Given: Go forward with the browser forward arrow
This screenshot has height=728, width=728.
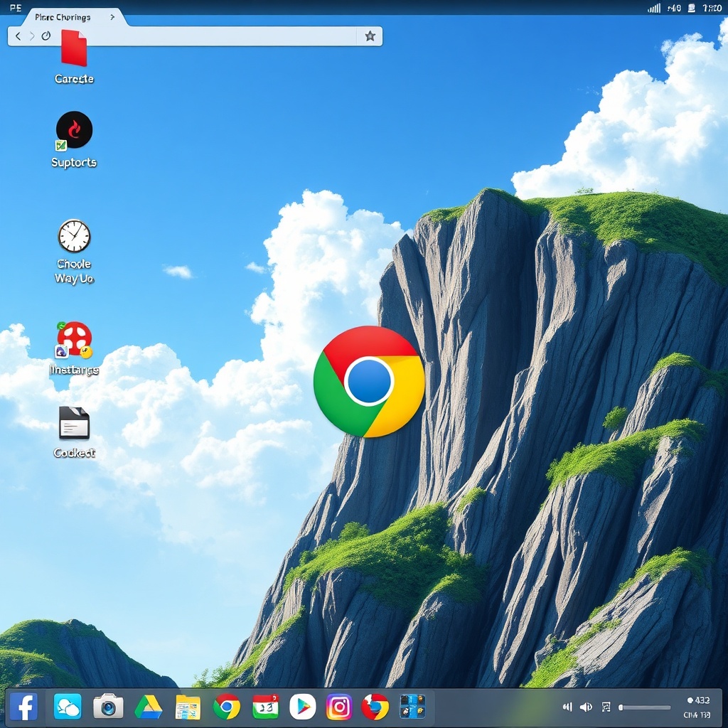Looking at the screenshot, I should (31, 36).
